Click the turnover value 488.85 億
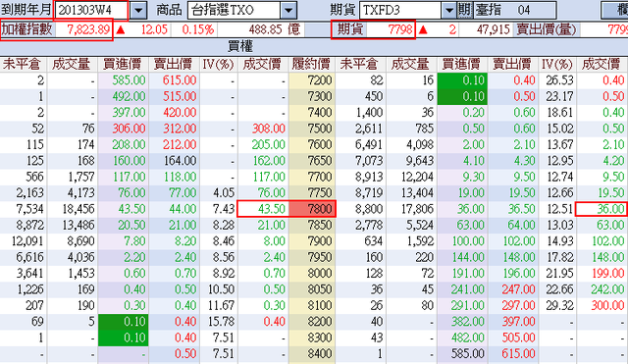628x364 pixels. click(x=275, y=29)
